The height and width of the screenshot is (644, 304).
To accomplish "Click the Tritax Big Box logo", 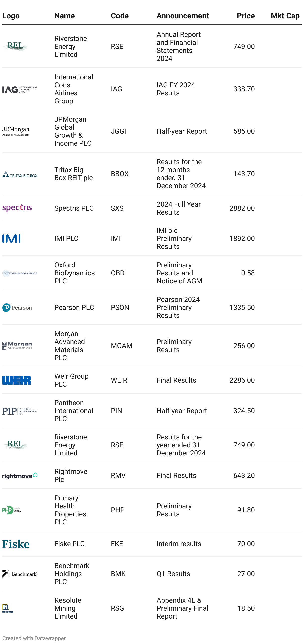I will (20, 174).
